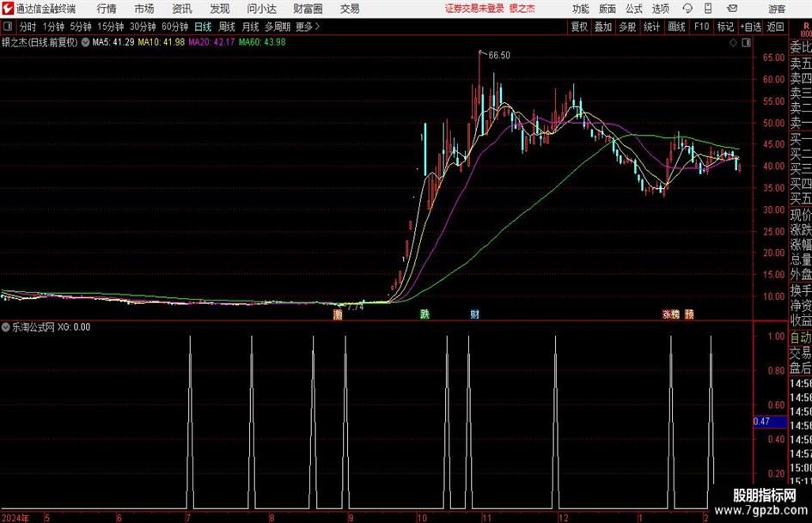Viewport: 812px width, 523px height.
Task: Click the 乐淘公式网 XG: 0.00 indicator label
Action: coord(52,327)
